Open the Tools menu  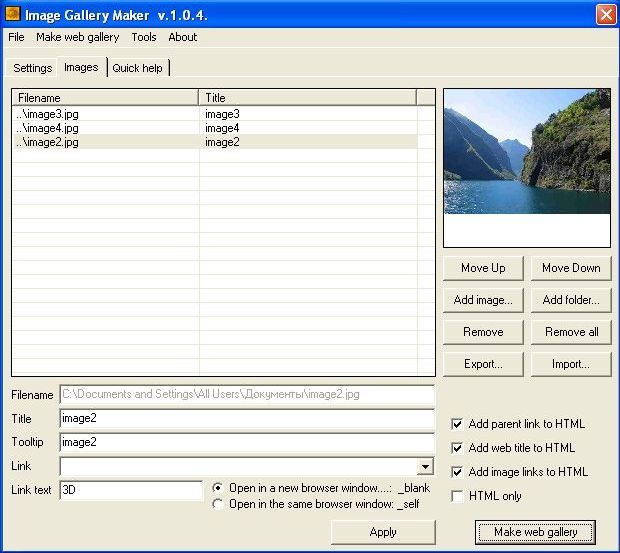click(x=144, y=37)
